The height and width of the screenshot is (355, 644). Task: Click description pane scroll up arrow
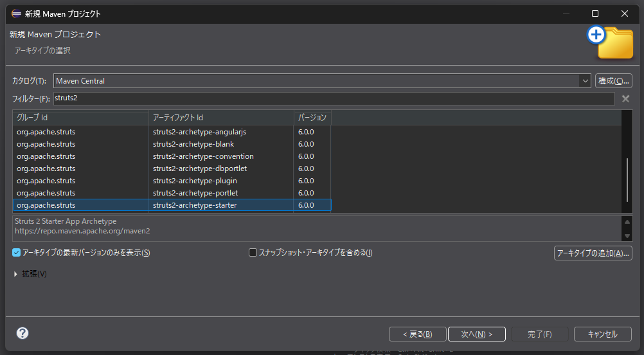pyautogui.click(x=627, y=222)
